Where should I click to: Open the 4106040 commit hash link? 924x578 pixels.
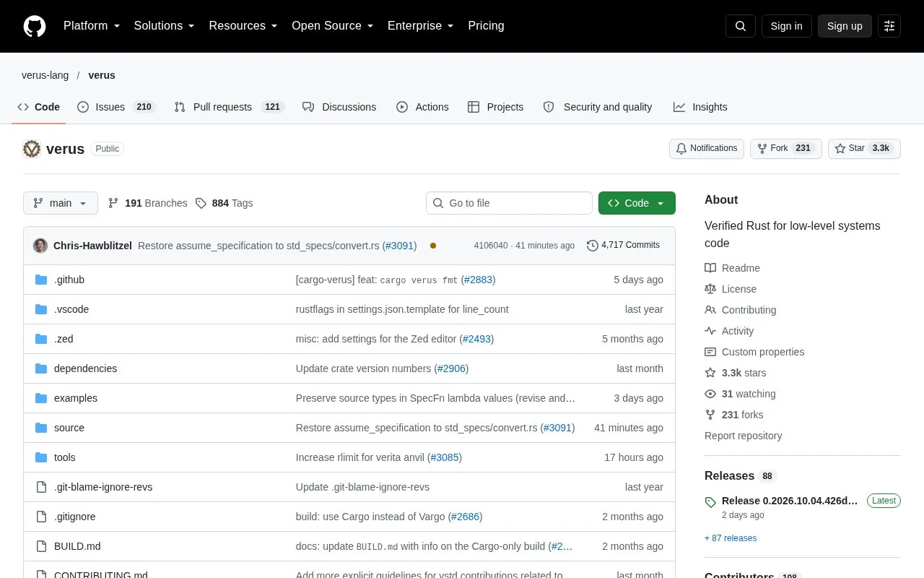[491, 246]
